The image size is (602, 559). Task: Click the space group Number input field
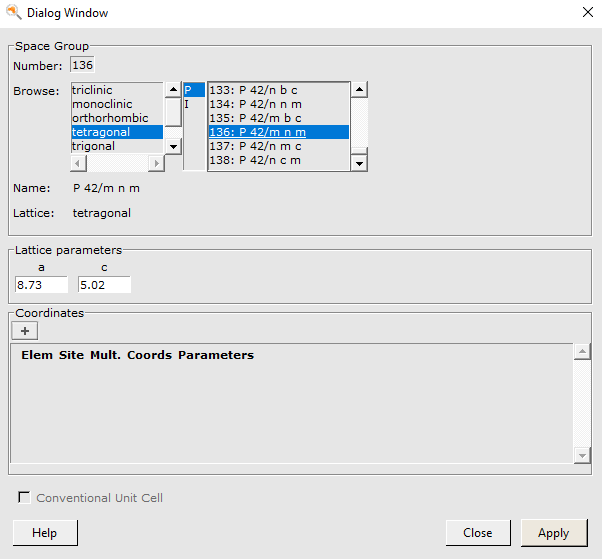(82, 66)
